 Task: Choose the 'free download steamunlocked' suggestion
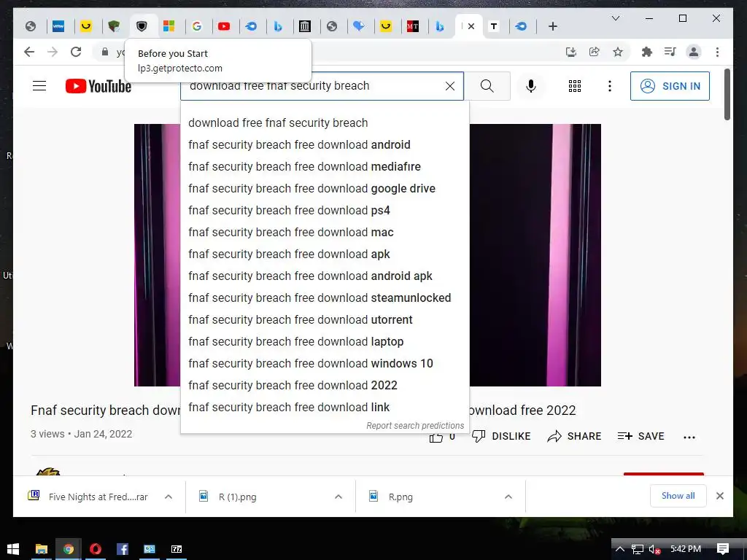point(325,298)
